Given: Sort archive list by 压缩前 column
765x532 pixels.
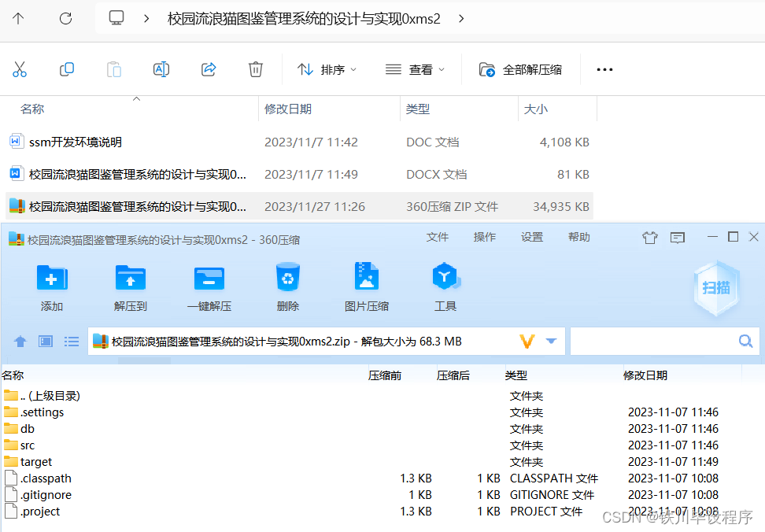Looking at the screenshot, I should [x=385, y=375].
